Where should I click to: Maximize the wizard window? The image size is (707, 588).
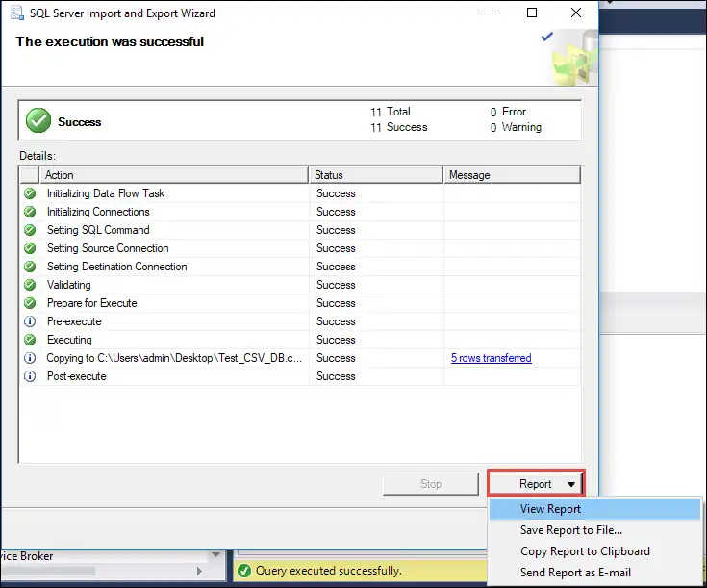click(x=532, y=13)
